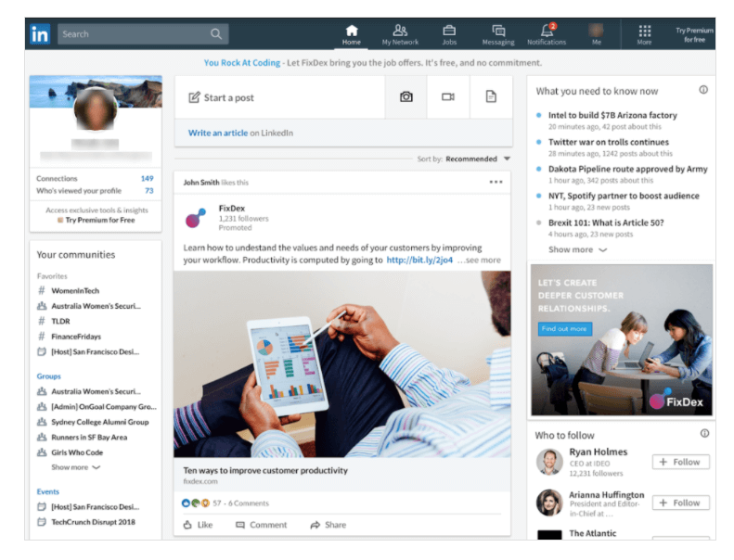Open the More apps grid icon
Screen dimensions: 734x560
click(645, 35)
